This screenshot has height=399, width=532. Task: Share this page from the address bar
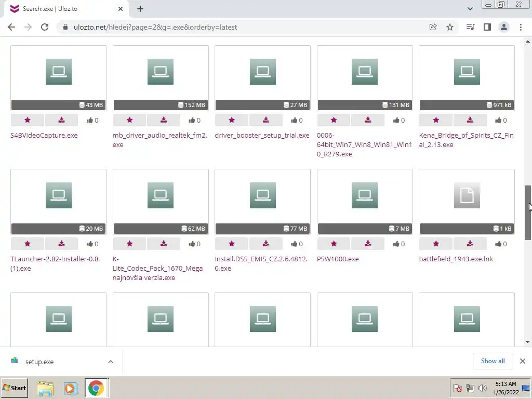pos(433,27)
